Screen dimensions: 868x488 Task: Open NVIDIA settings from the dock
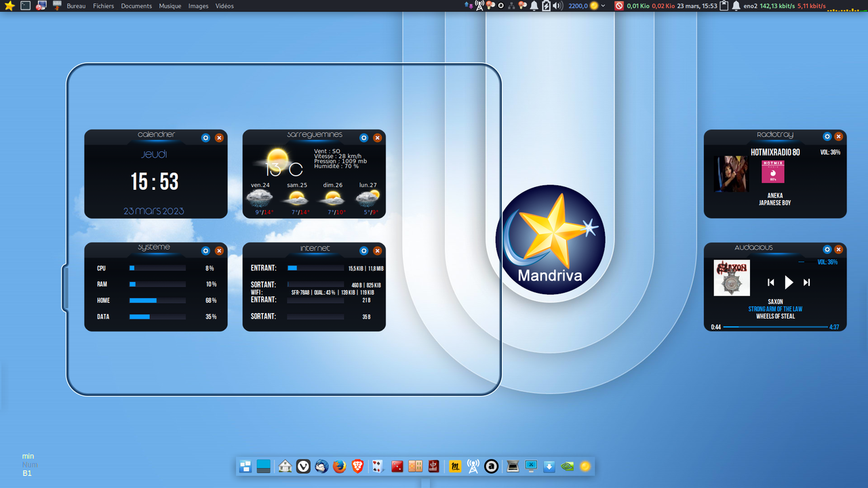coord(568,466)
